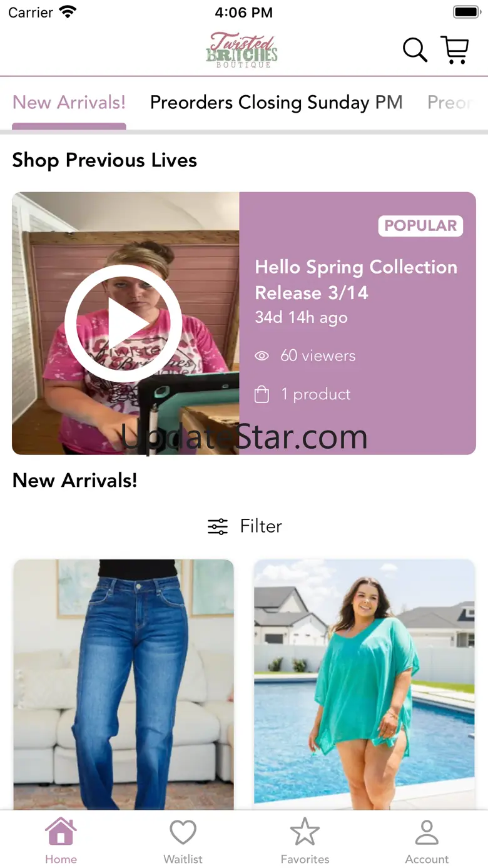488x868 pixels.
Task: Tap the Filter sliders icon
Action: pyautogui.click(x=218, y=526)
